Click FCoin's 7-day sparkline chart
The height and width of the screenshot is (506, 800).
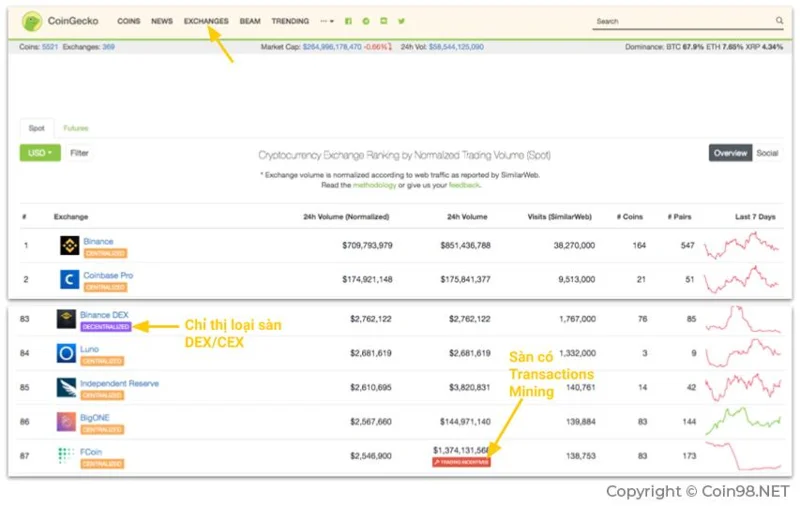(743, 456)
